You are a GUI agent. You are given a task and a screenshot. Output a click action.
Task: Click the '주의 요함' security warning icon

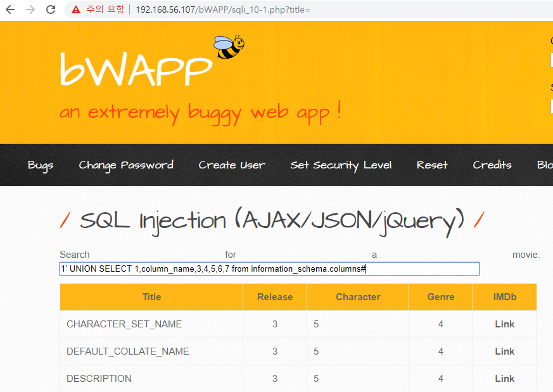point(75,9)
